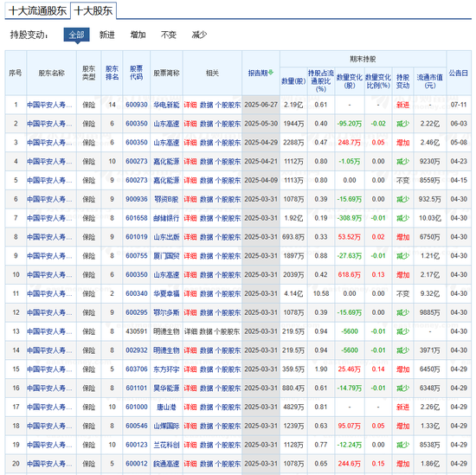This screenshot has height=475, width=476.
Task: Filter holdings by 新进
Action: click(x=106, y=35)
